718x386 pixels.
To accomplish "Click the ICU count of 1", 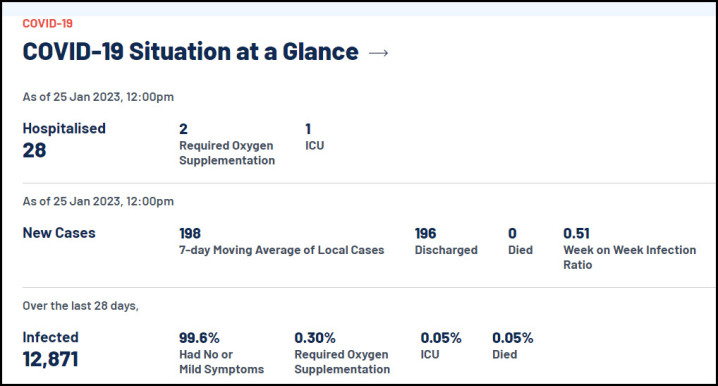I will pyautogui.click(x=308, y=129).
